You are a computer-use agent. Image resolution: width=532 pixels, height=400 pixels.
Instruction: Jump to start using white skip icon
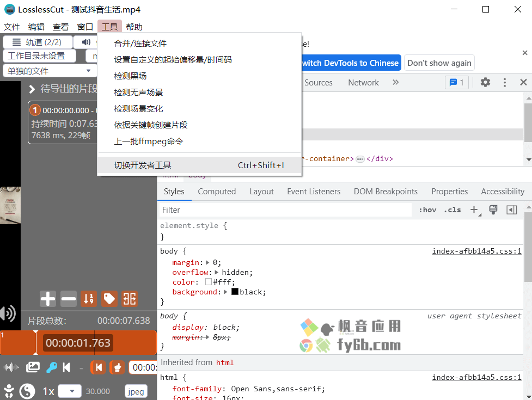[x=66, y=367]
